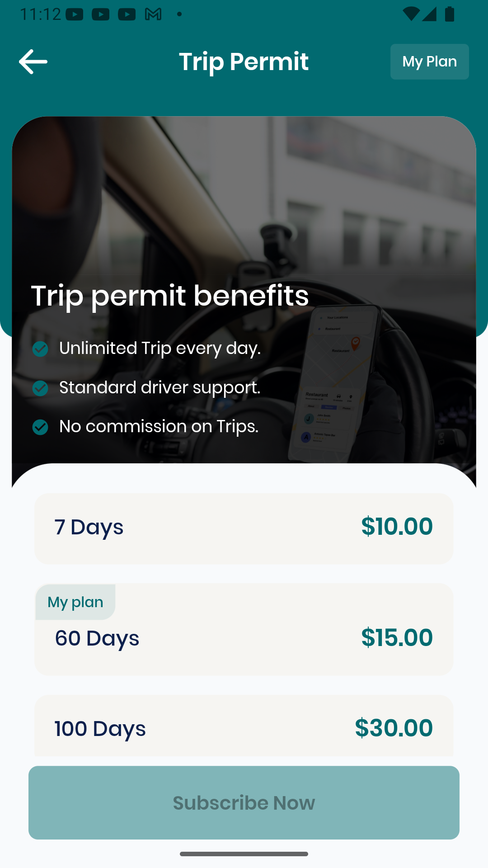Tap the $30.00 price label
The height and width of the screenshot is (868, 488).
point(394,728)
